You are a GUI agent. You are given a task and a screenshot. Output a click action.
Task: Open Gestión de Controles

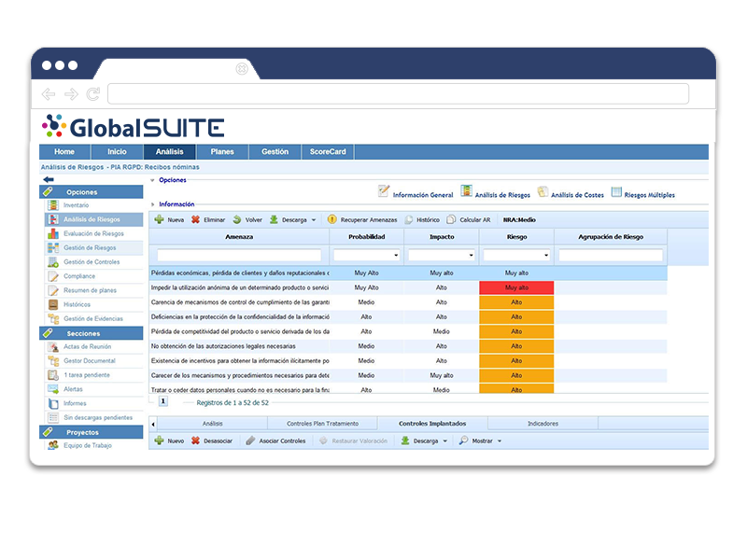point(92,263)
